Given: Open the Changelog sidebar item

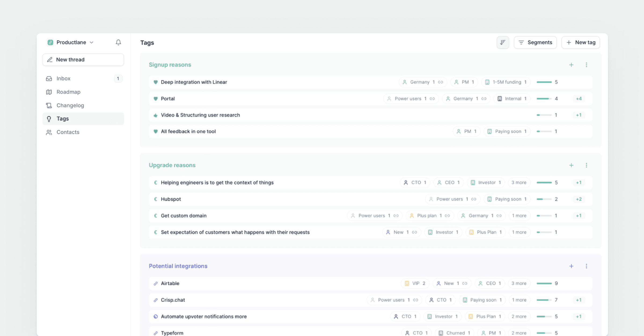Looking at the screenshot, I should click(x=70, y=105).
